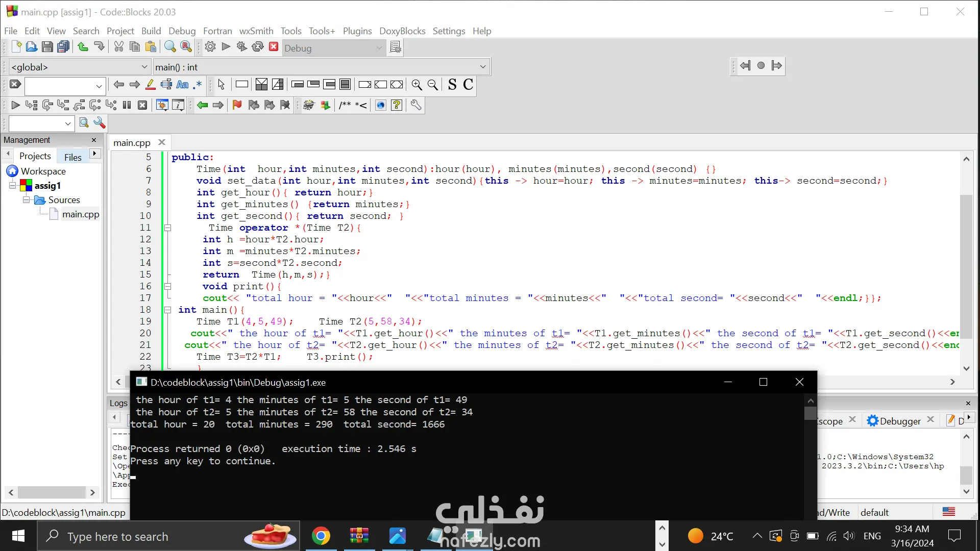
Task: Click the Find magnifier icon
Action: pyautogui.click(x=170, y=47)
